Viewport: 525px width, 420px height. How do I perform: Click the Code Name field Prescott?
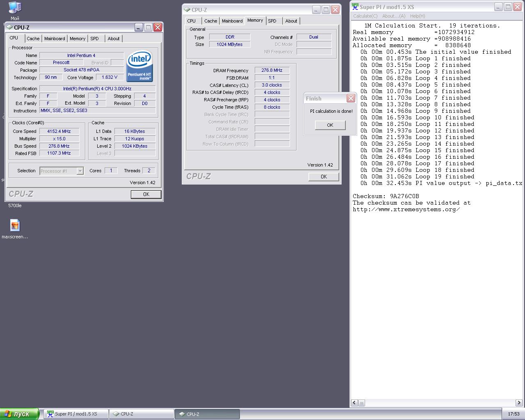point(61,62)
